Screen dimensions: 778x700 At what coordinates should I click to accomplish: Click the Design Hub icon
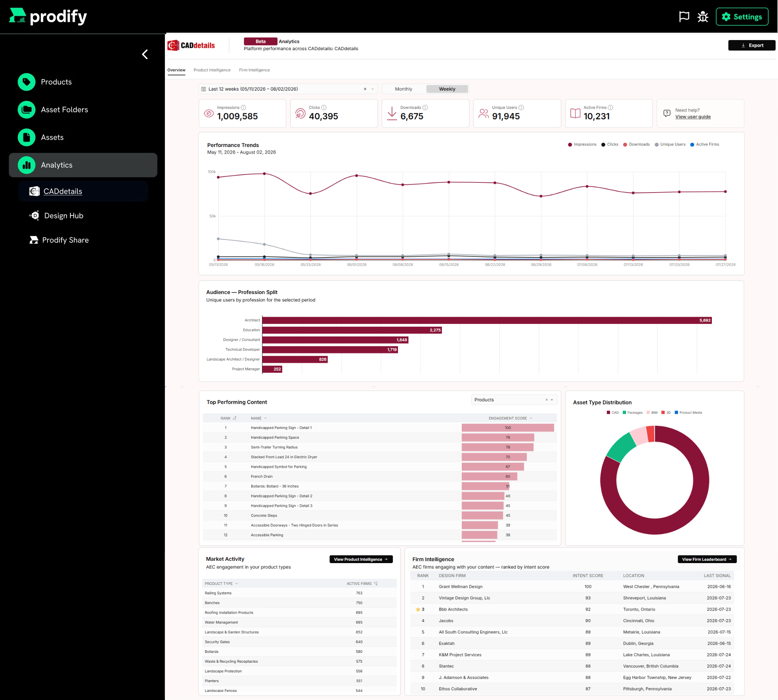(35, 215)
